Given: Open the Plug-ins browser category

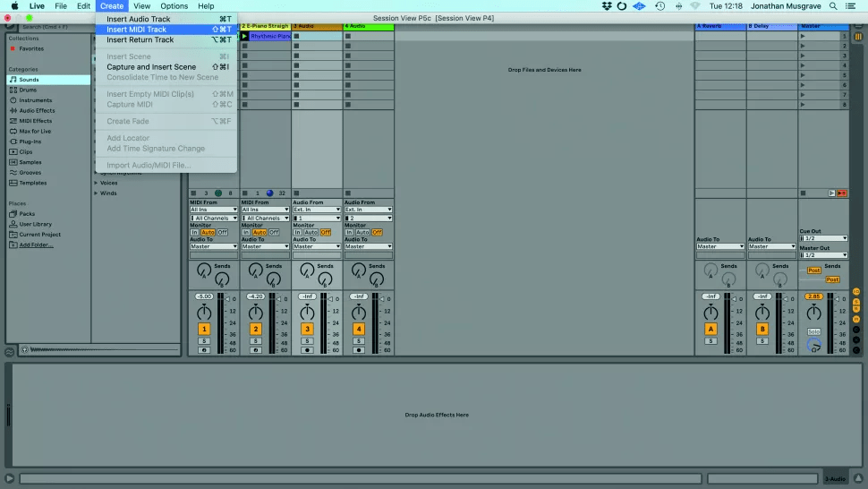Looking at the screenshot, I should pos(30,142).
